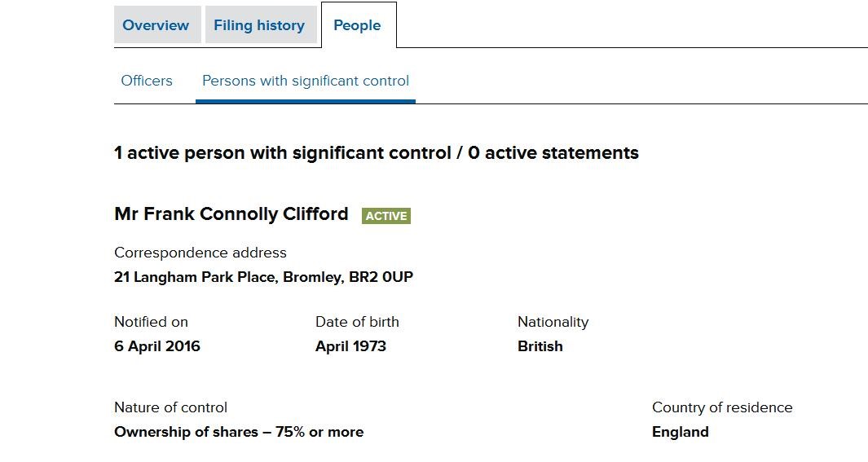Viewport: 868px width, 462px height.
Task: Go to the Officers sub-tab
Action: [147, 81]
